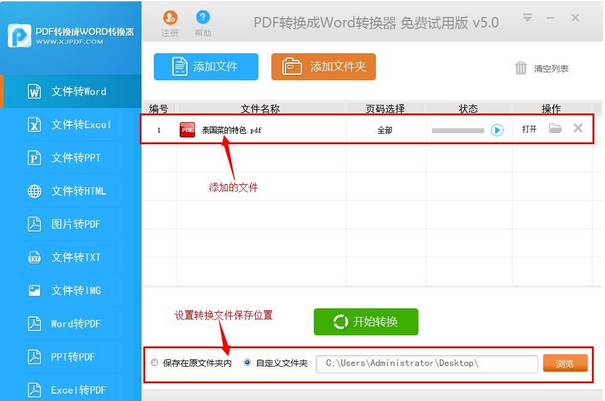
Task: Click the 操作 column header
Action: 551,109
